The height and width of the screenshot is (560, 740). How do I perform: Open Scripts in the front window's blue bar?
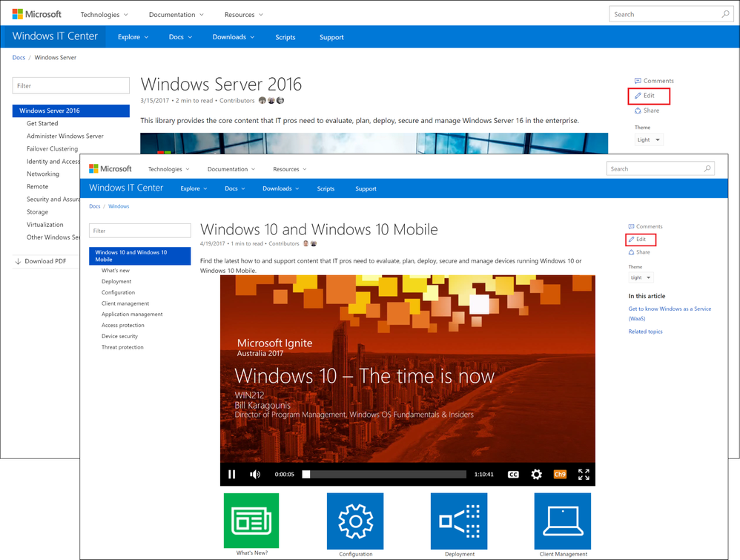pos(326,188)
